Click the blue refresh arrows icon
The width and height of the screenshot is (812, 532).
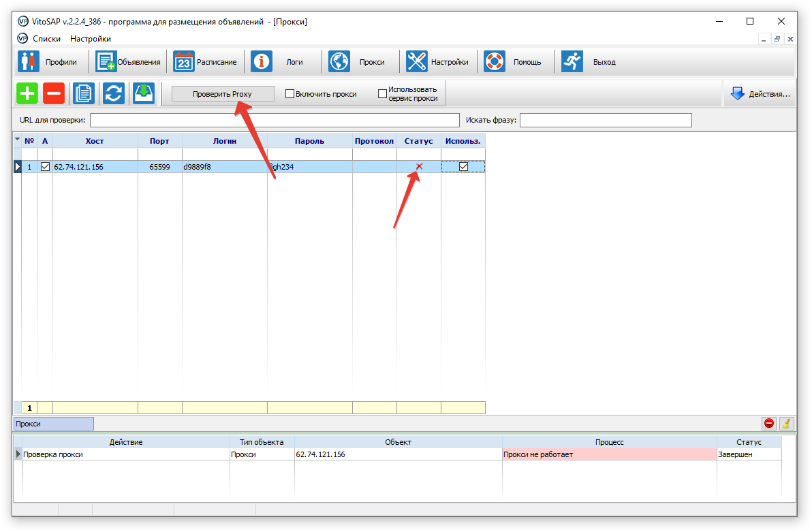(x=114, y=93)
